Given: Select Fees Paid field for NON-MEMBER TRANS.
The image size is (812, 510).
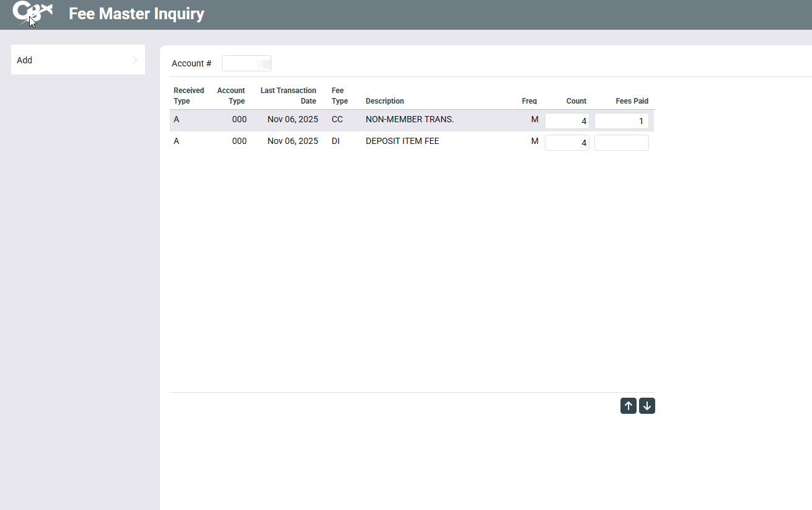Looking at the screenshot, I should 621,121.
